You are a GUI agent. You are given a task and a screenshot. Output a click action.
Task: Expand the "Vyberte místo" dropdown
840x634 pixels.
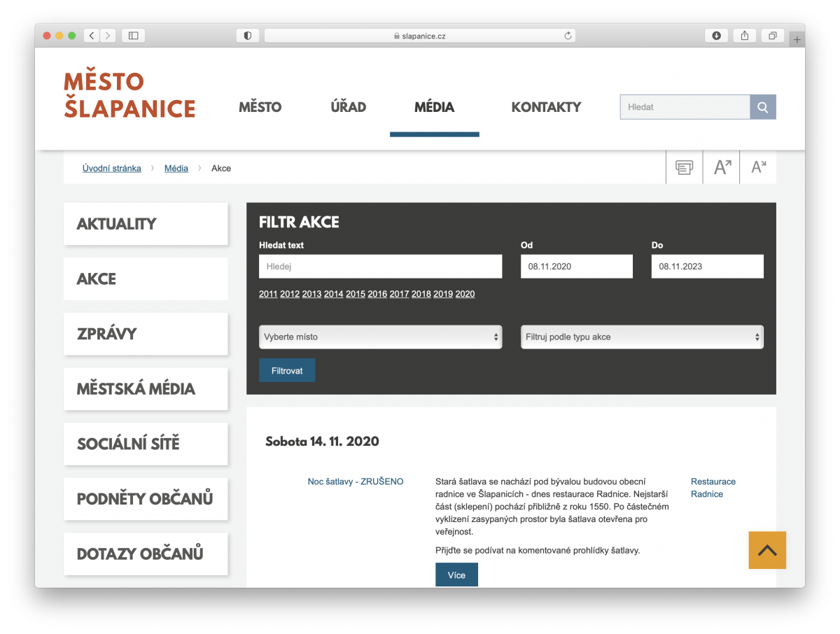[380, 337]
